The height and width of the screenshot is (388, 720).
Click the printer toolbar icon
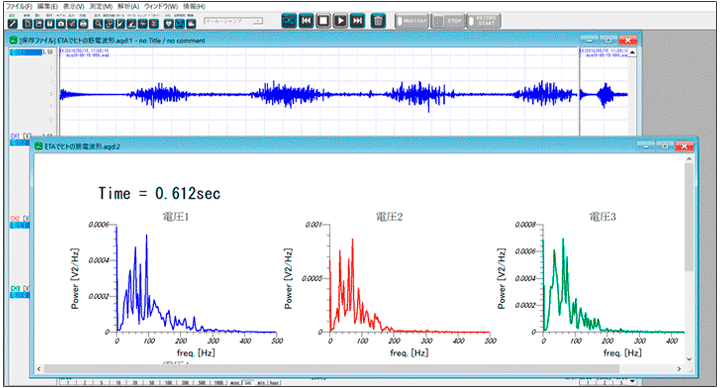pos(83,24)
